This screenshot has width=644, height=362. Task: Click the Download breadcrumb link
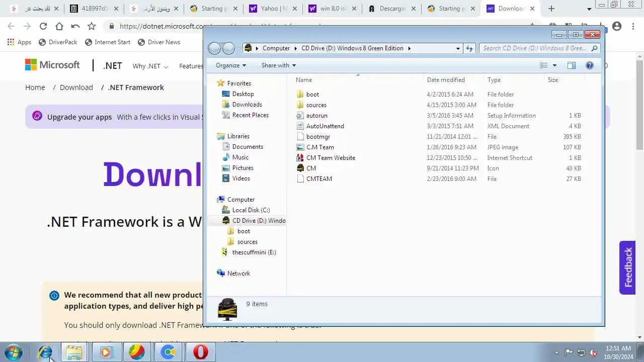76,87
